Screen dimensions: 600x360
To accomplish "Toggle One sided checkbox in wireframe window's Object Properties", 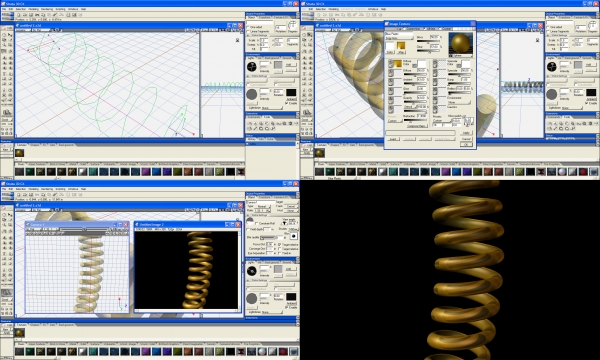I will [x=248, y=27].
